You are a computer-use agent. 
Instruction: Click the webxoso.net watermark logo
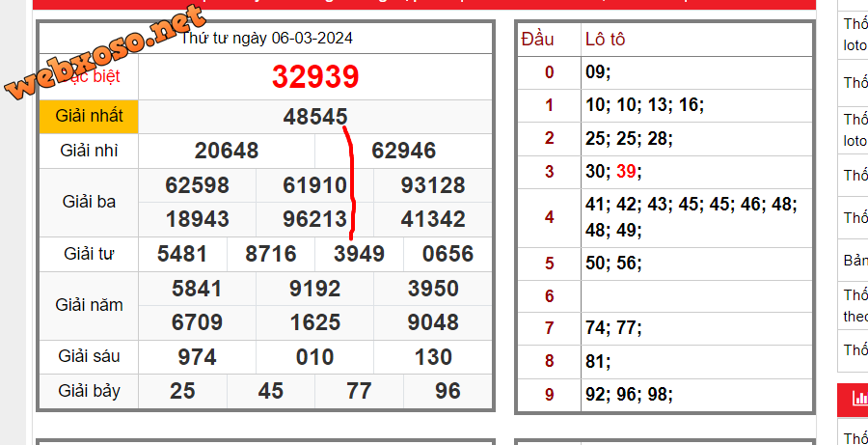coord(104,55)
